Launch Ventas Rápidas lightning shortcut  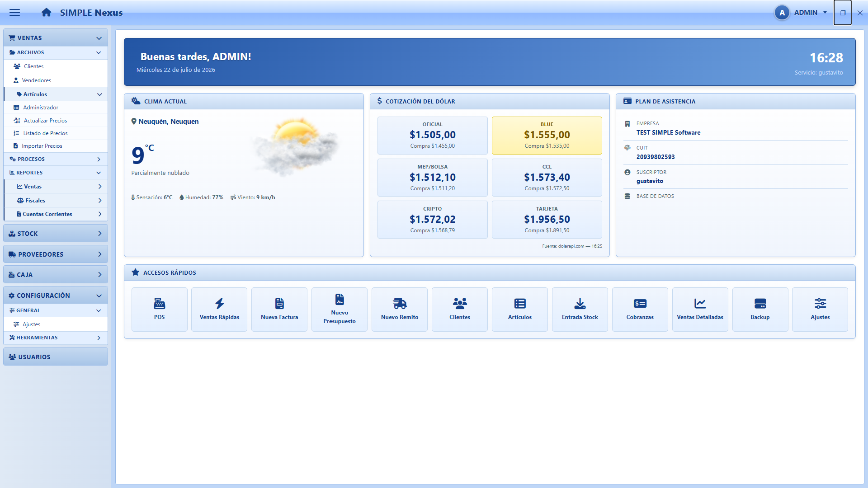219,310
